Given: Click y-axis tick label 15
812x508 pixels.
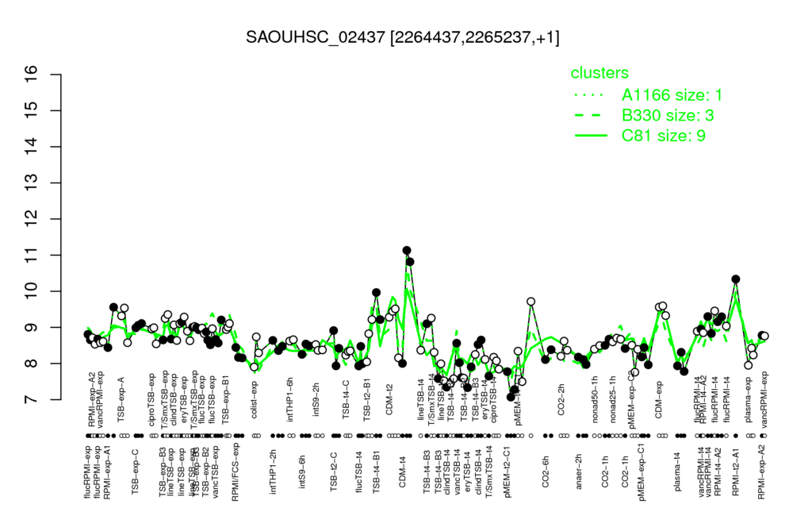Looking at the screenshot, I should (31, 110).
